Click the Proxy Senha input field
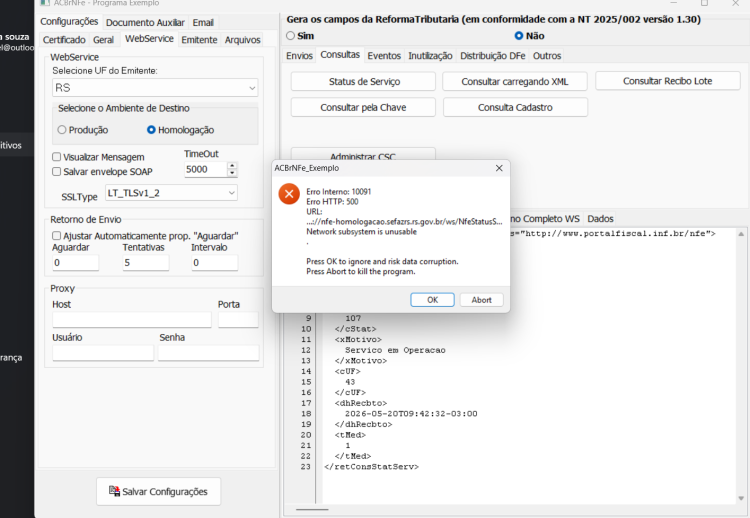Viewport: 750px width, 518px height. (209, 353)
